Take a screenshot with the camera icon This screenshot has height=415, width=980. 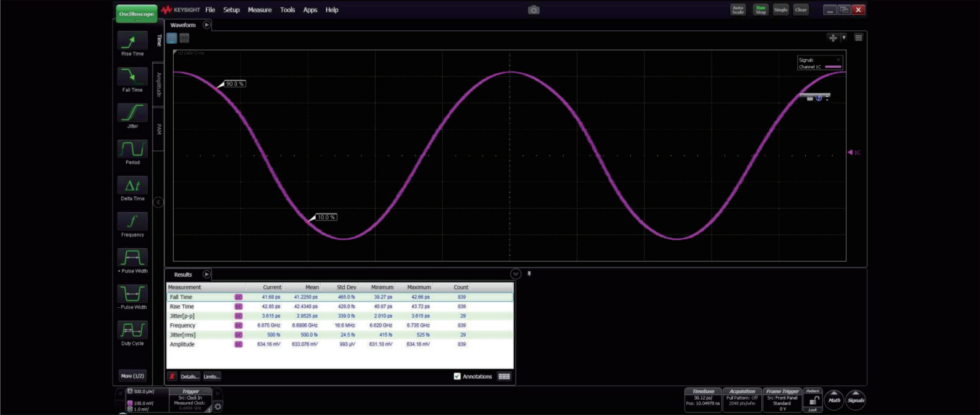(x=534, y=10)
